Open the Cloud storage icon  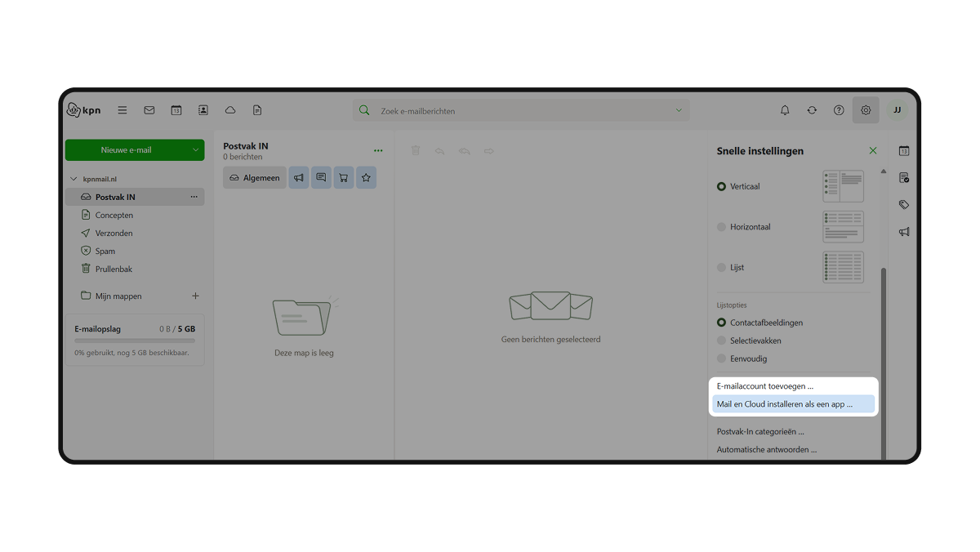click(230, 110)
